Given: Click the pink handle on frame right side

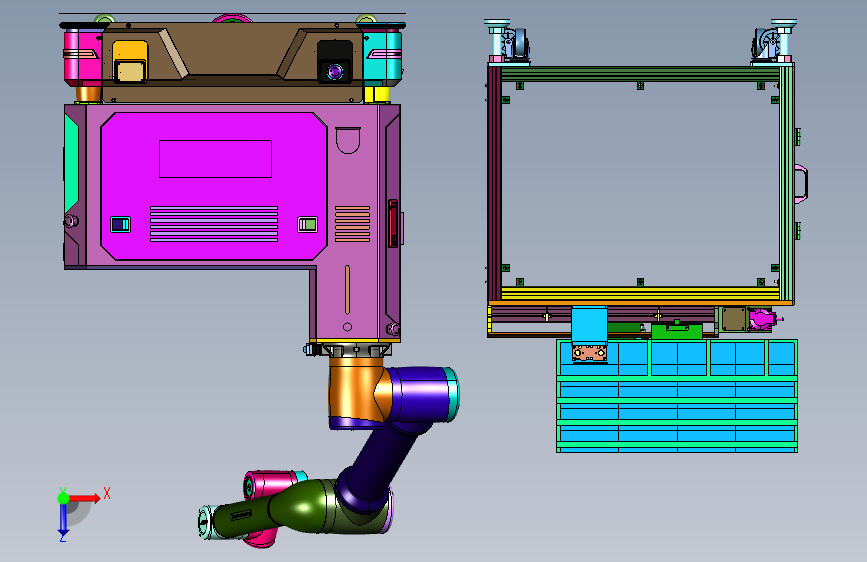Looking at the screenshot, I should (801, 184).
